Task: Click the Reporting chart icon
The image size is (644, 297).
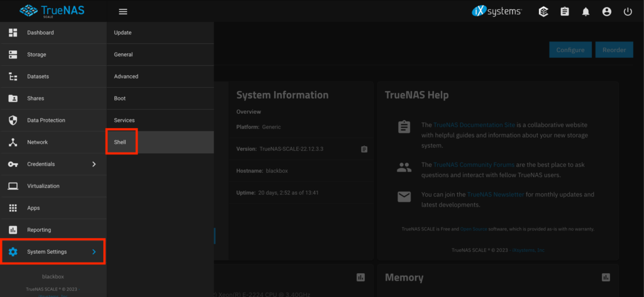Action: 13,230
